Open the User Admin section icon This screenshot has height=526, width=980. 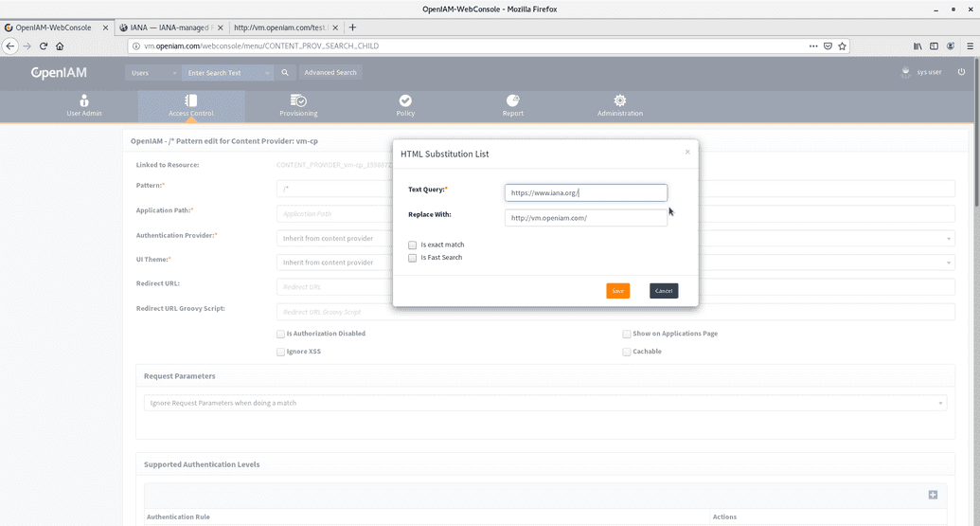click(84, 100)
